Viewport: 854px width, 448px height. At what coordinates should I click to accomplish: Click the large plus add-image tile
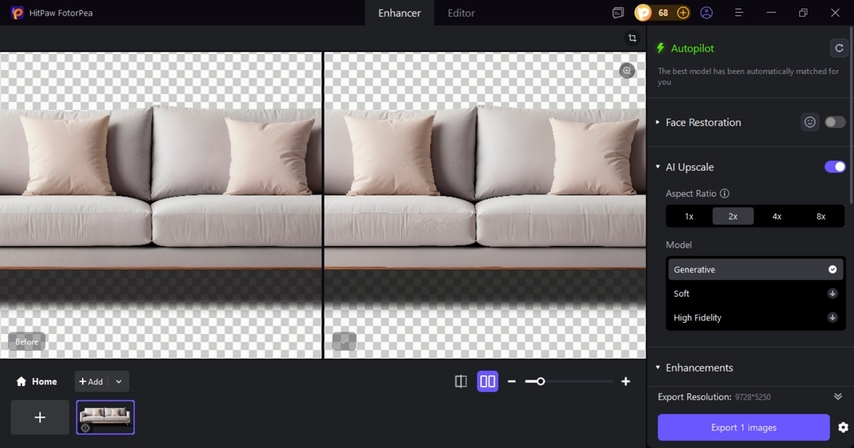pos(40,417)
